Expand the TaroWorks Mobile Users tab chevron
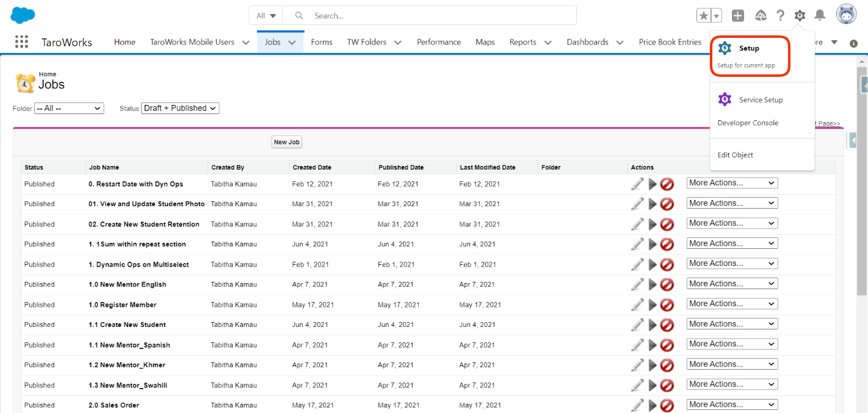Viewport: 868px width, 413px height. click(x=245, y=43)
